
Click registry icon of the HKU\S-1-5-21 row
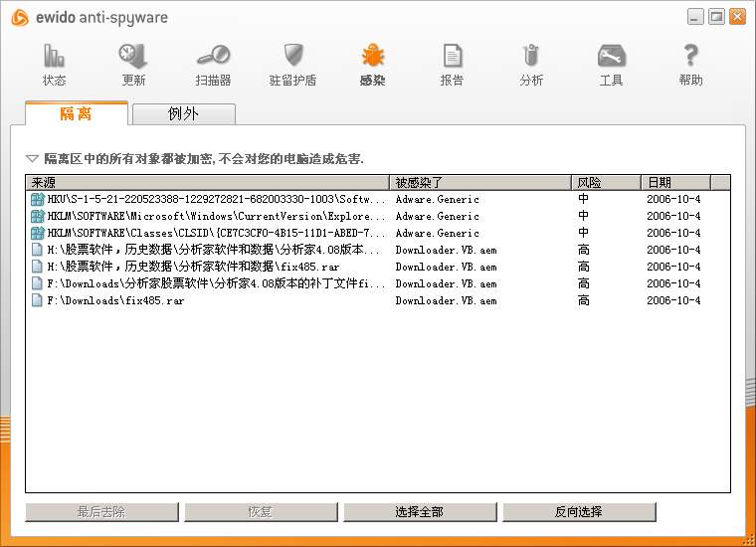point(37,199)
